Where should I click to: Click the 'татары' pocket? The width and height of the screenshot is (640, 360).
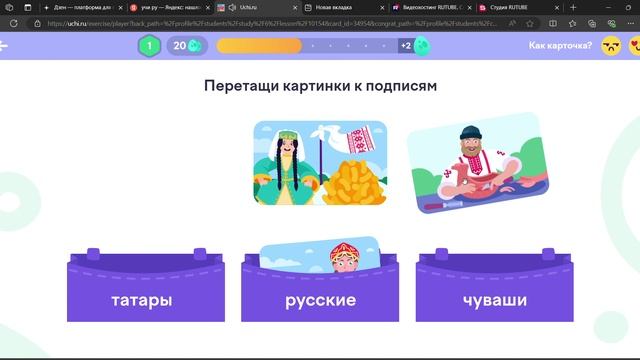click(146, 286)
